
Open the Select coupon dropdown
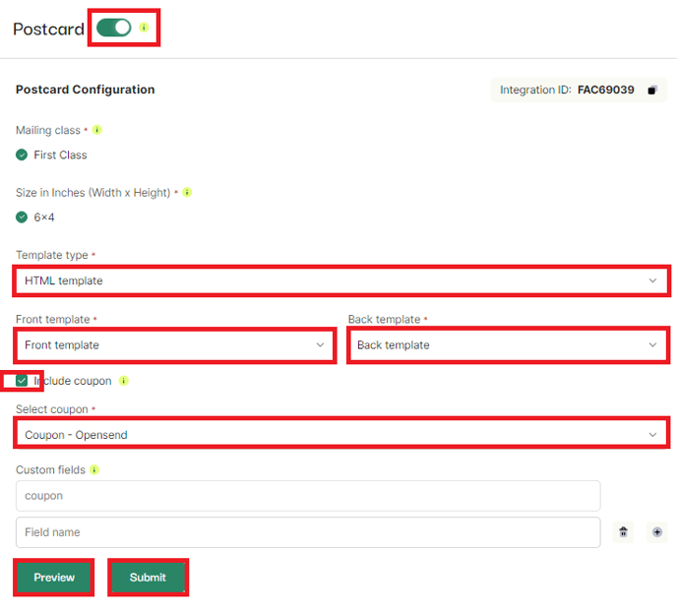pyautogui.click(x=341, y=435)
